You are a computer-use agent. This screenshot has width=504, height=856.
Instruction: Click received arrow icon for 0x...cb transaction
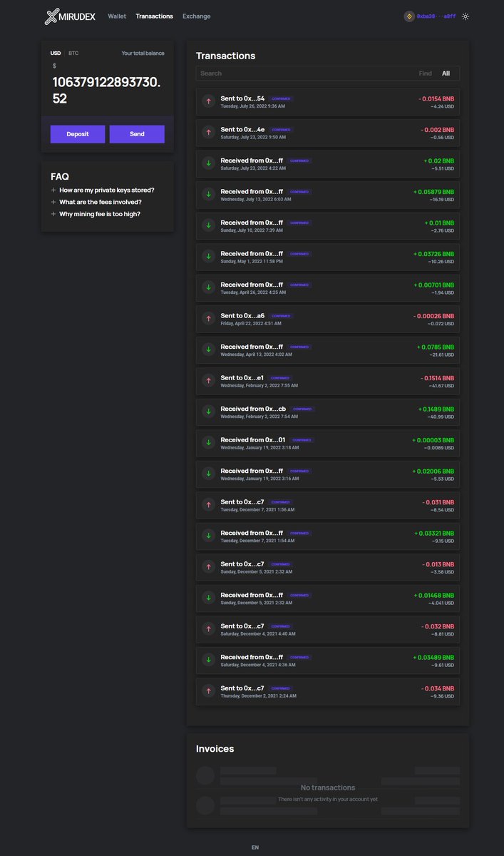pos(209,412)
